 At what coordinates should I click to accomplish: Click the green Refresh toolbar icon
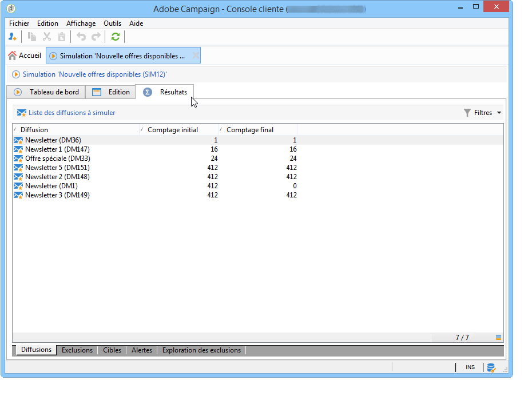pyautogui.click(x=116, y=37)
